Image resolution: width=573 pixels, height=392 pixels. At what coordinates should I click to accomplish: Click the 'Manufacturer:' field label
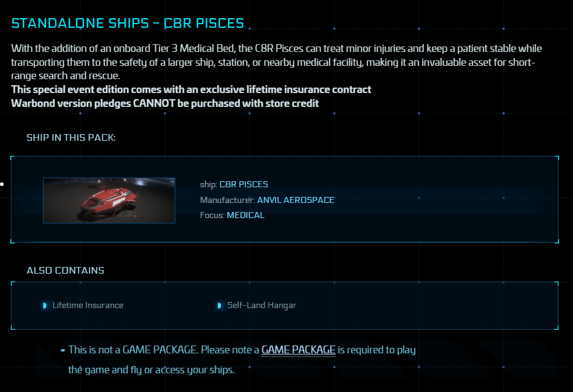pos(227,200)
